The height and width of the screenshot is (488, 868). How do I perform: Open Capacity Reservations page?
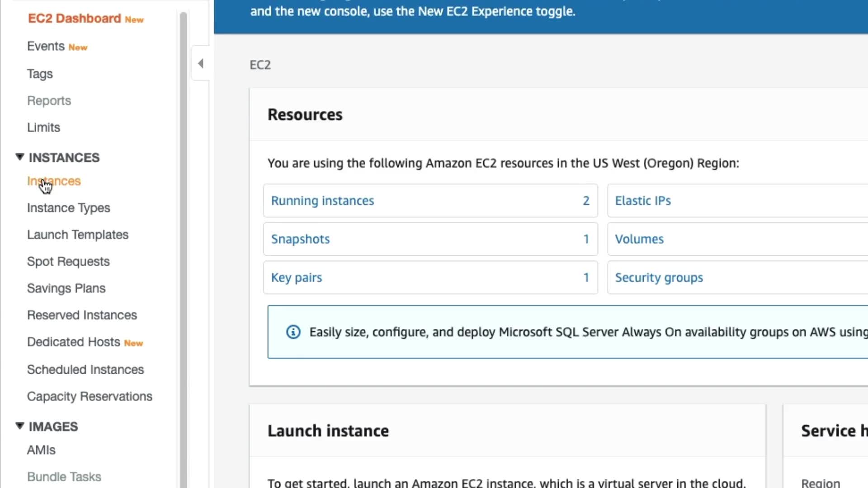[x=90, y=396]
